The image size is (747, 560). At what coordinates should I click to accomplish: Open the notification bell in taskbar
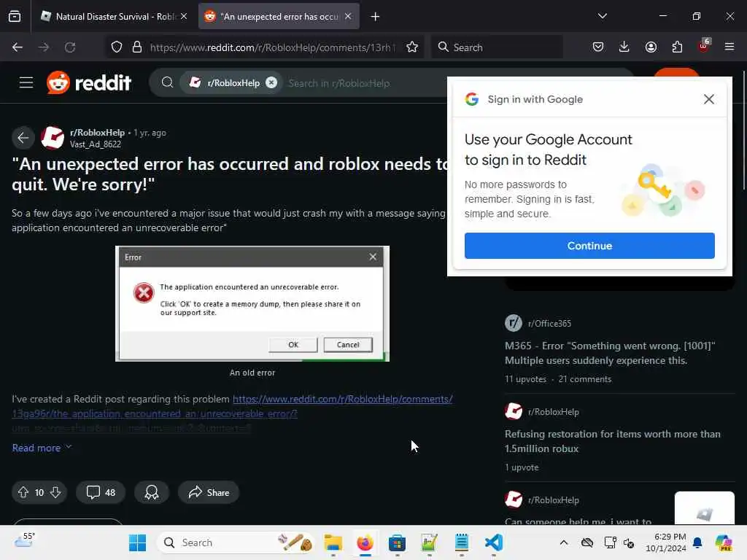pos(697,542)
